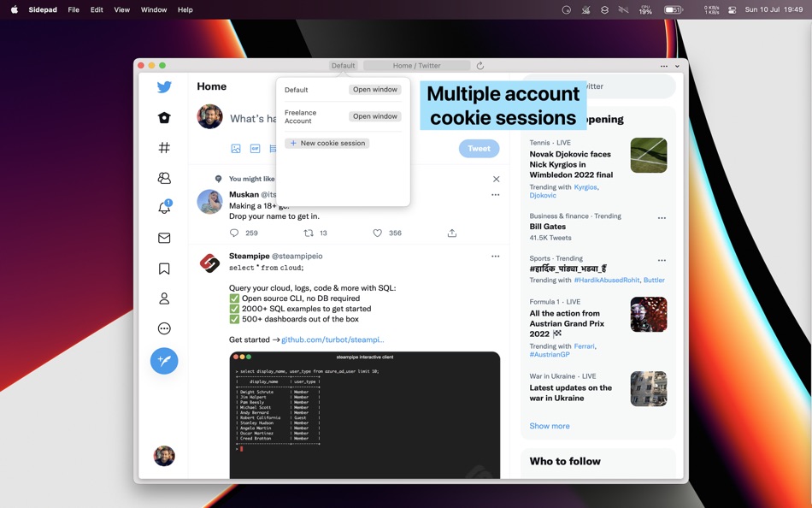Viewport: 812px width, 508px height.
Task: Open Edit menu
Action: tap(97, 10)
